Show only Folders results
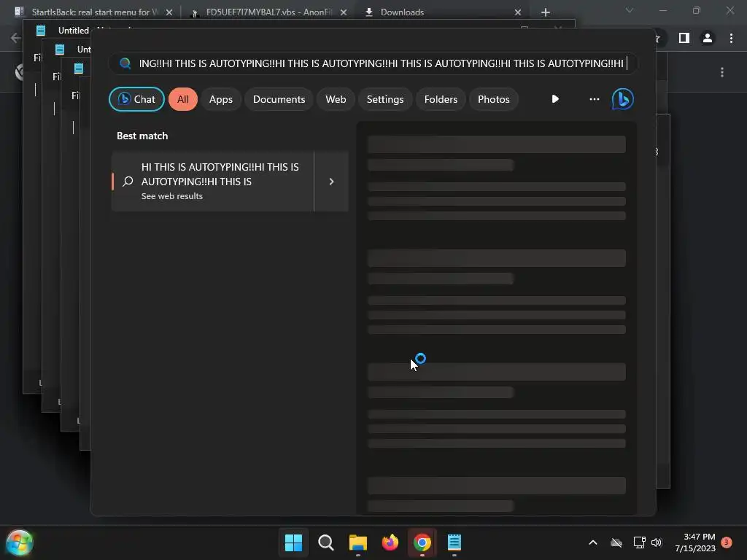Viewport: 747px width, 560px height. pos(441,99)
